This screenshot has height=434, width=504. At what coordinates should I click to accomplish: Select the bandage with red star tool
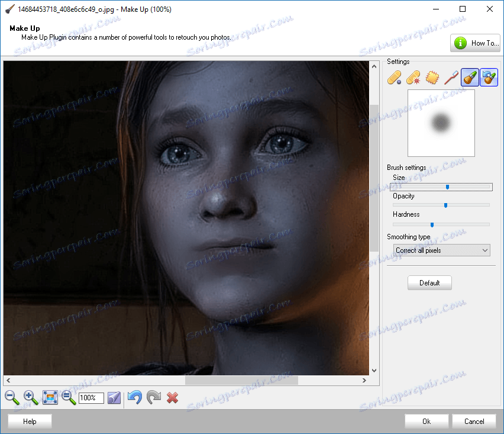pyautogui.click(x=413, y=78)
